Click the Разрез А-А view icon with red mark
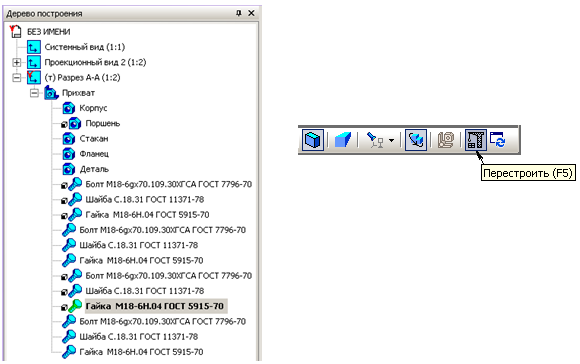 click(33, 77)
